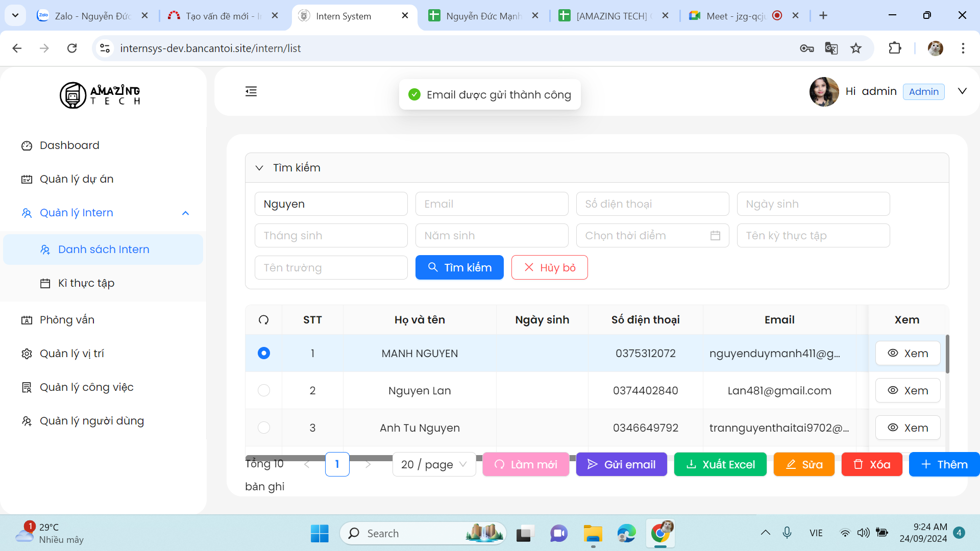
Task: Collapse the Tìm kiếm search panel
Action: (x=259, y=168)
